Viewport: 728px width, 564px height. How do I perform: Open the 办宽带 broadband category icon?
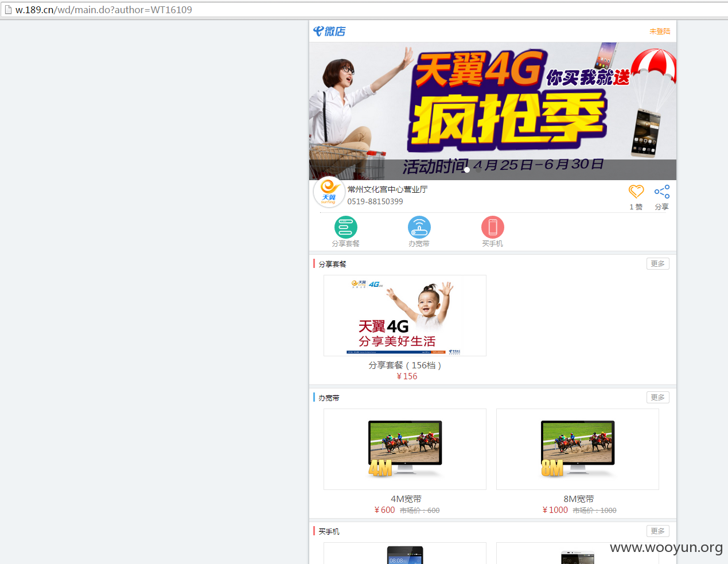419,228
